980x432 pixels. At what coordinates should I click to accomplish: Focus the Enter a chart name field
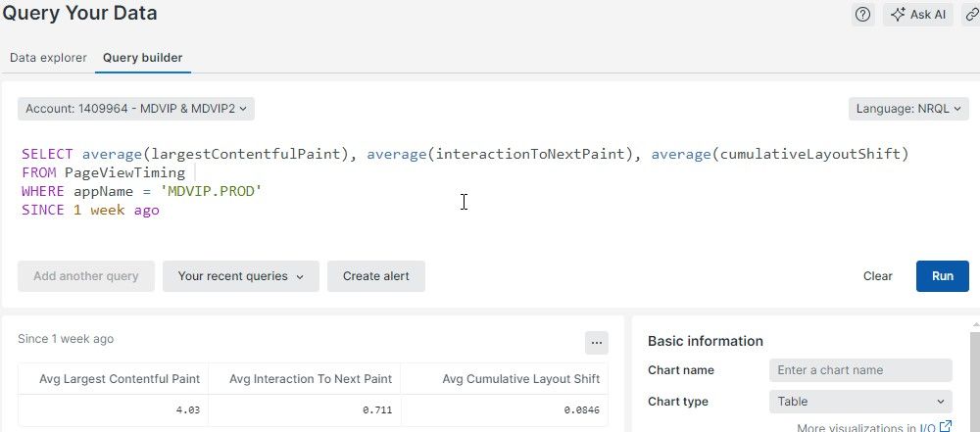(x=860, y=370)
